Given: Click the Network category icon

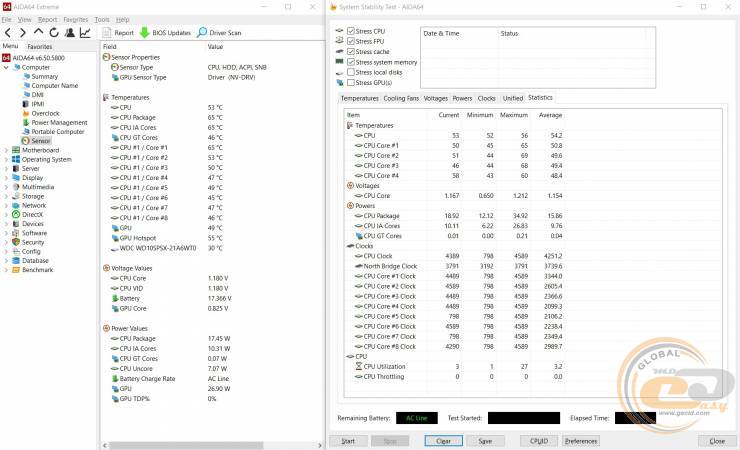Looking at the screenshot, I should point(16,205).
